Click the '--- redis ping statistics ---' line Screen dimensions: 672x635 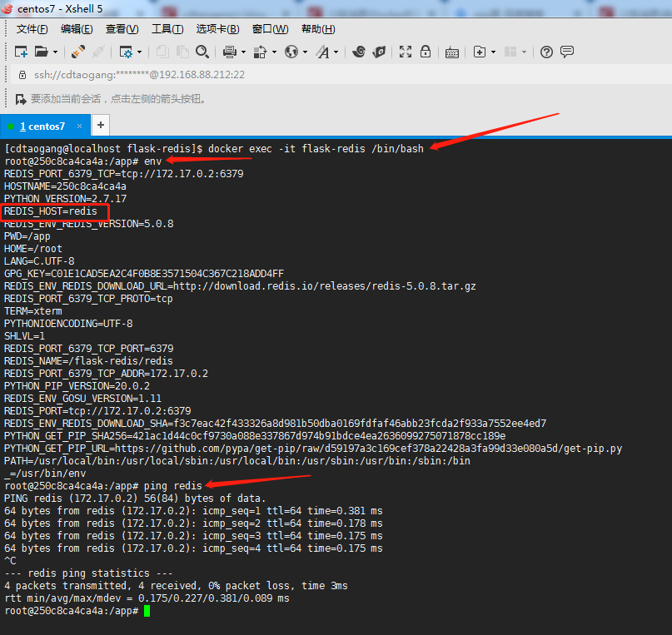point(88,573)
